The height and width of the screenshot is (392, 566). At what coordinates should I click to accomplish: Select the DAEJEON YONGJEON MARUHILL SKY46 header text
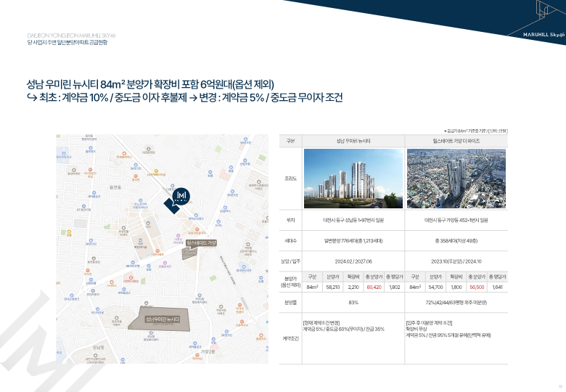[x=71, y=36]
